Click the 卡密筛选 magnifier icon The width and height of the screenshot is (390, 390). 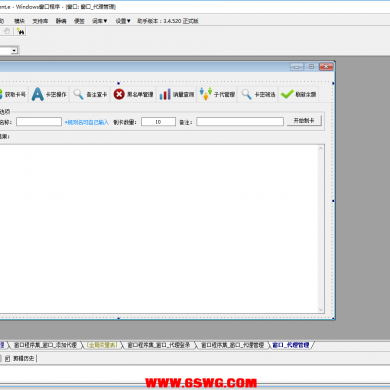coord(246,94)
